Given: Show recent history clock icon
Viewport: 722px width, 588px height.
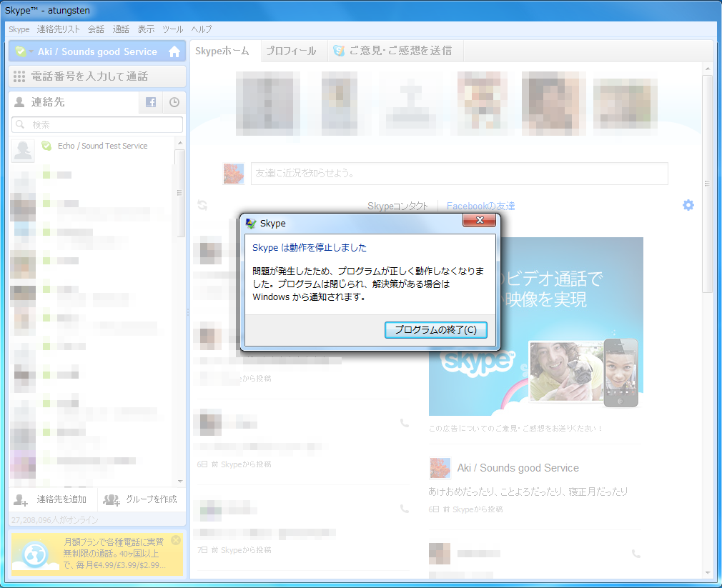Looking at the screenshot, I should click(174, 102).
